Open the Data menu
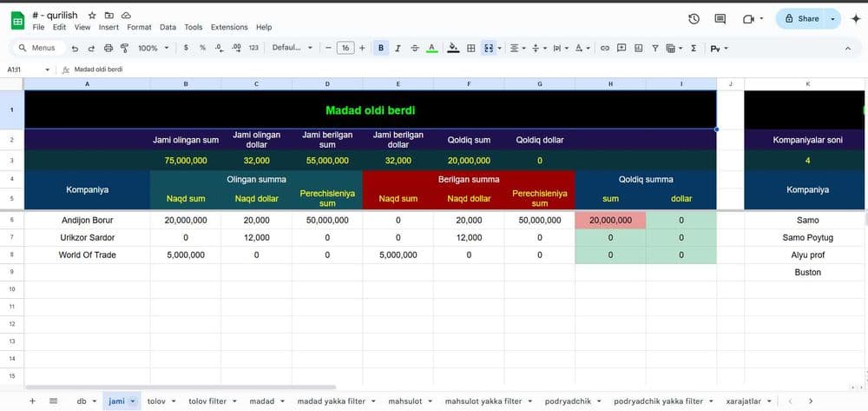The image size is (868, 411). (168, 27)
